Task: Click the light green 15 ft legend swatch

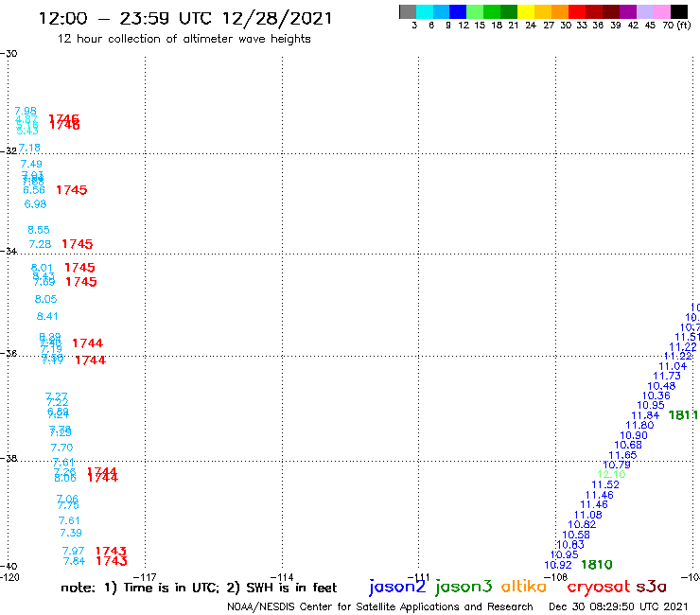Action: [x=476, y=11]
